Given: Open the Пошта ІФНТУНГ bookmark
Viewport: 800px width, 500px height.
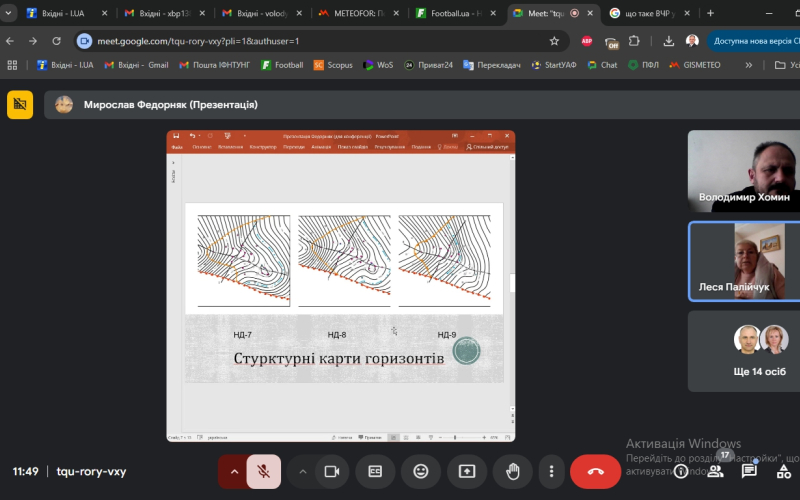Looking at the screenshot, I should [x=214, y=65].
